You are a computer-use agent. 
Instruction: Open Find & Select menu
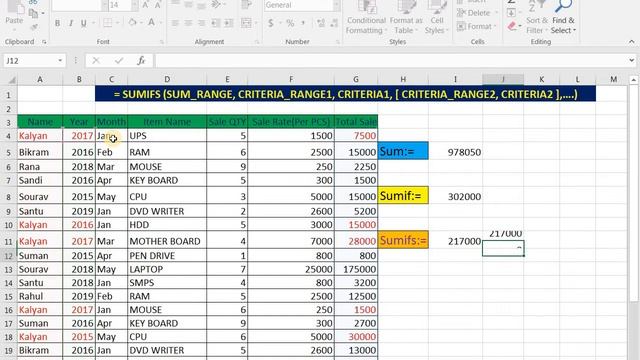(x=563, y=18)
